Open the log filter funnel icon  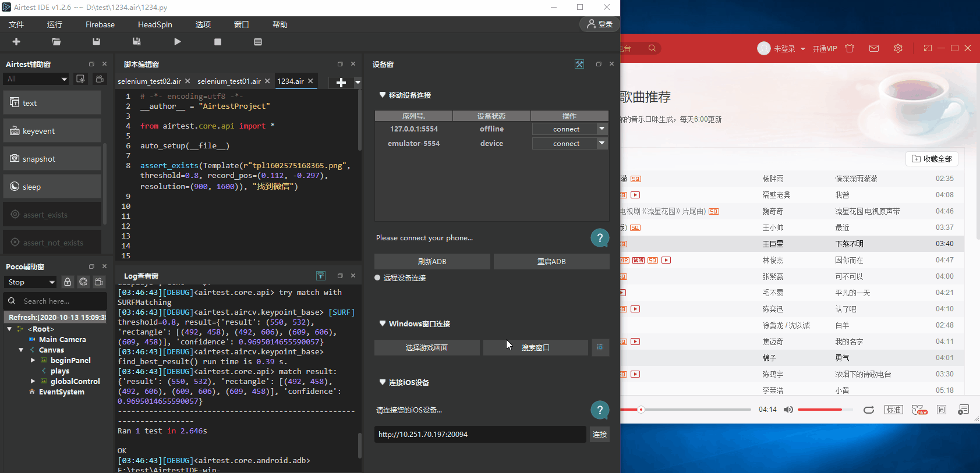point(321,276)
